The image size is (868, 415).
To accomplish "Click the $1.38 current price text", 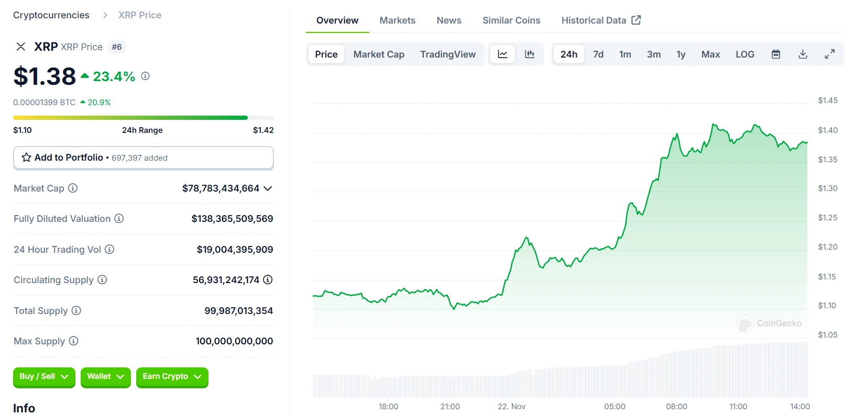I will point(45,76).
